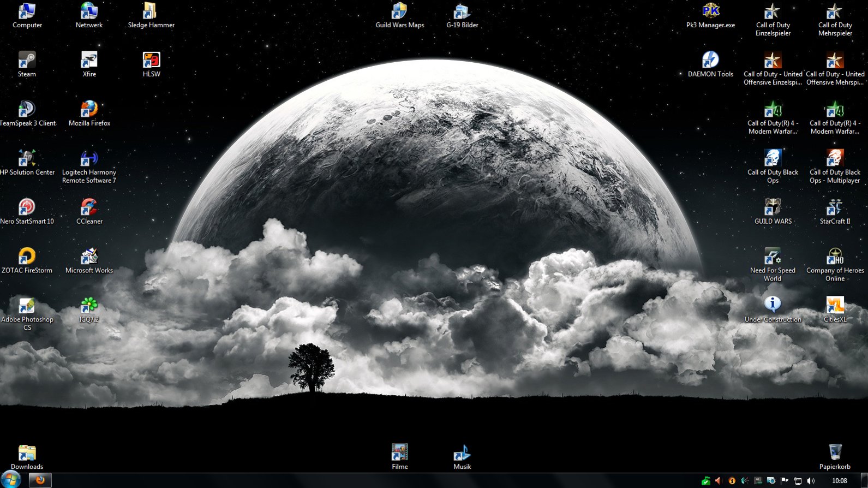868x488 pixels.
Task: Click the GUILD WARS game icon
Action: coord(773,207)
